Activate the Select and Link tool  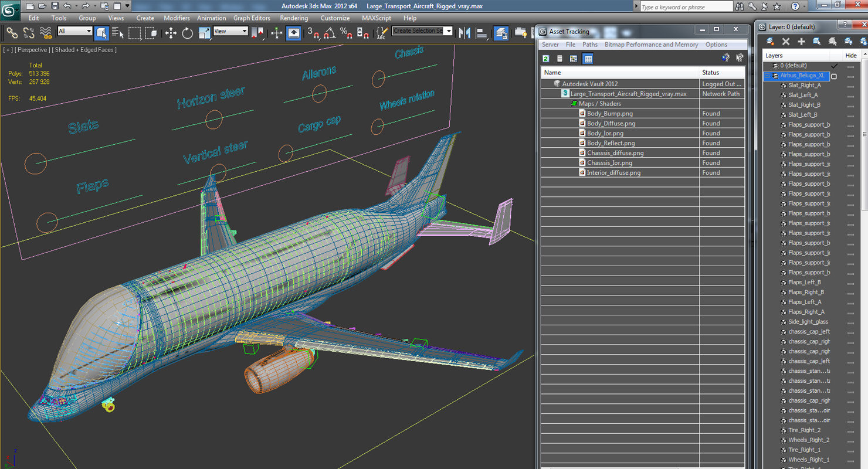pos(12,33)
